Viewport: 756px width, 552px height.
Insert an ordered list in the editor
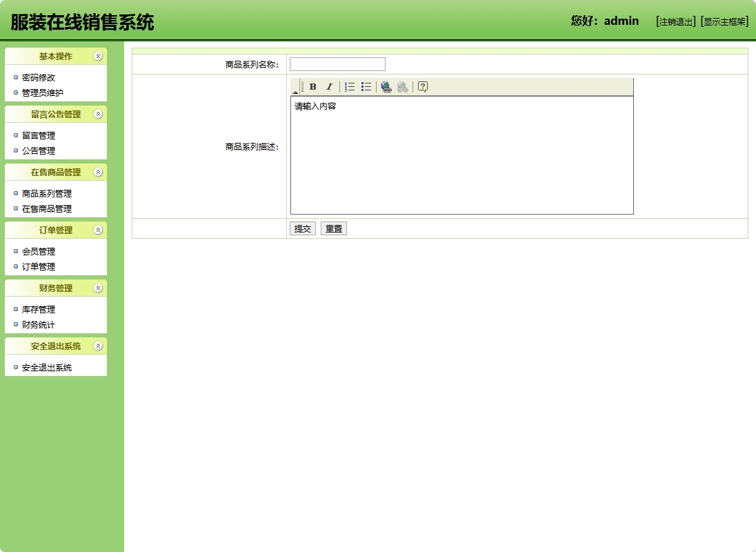(x=349, y=86)
